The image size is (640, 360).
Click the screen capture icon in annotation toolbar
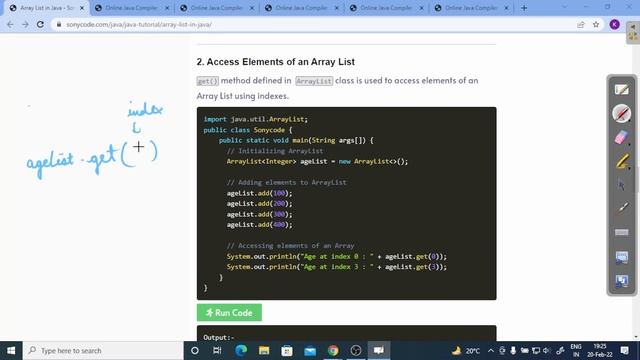click(621, 257)
